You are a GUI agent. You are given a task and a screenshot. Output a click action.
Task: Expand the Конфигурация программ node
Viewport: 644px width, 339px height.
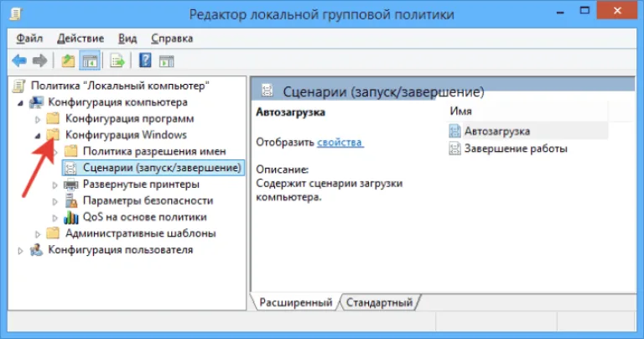click(38, 120)
